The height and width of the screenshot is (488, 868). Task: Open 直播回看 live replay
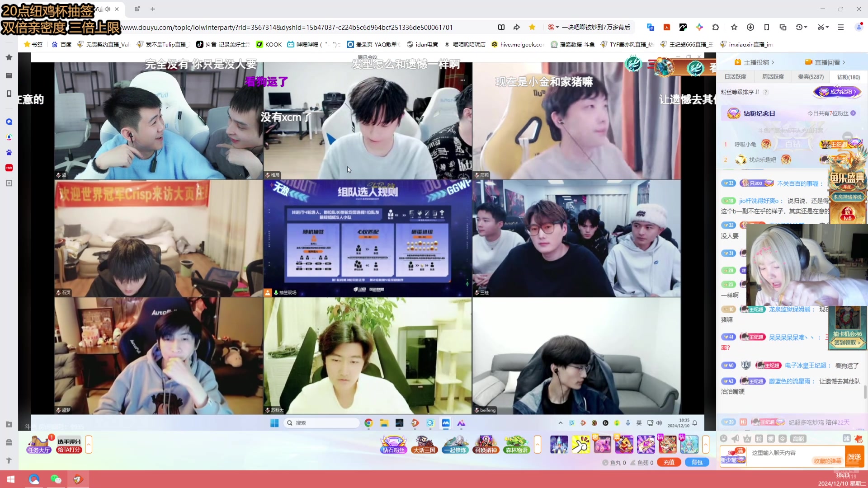pyautogui.click(x=826, y=62)
